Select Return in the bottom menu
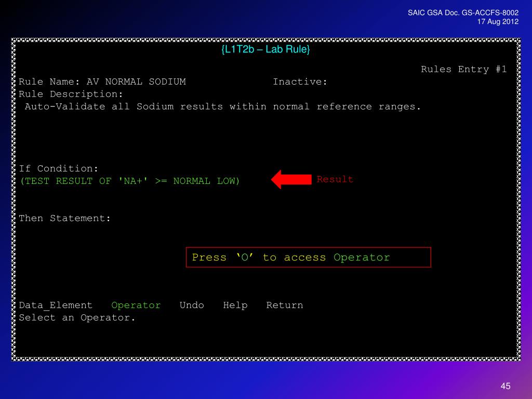Viewport: 532px width, 399px height. point(285,305)
